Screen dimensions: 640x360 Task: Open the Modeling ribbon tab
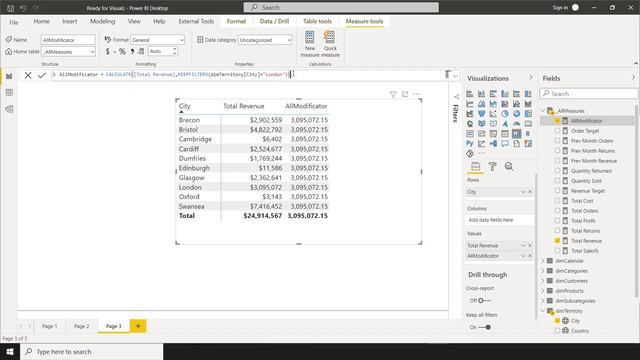[x=102, y=21]
